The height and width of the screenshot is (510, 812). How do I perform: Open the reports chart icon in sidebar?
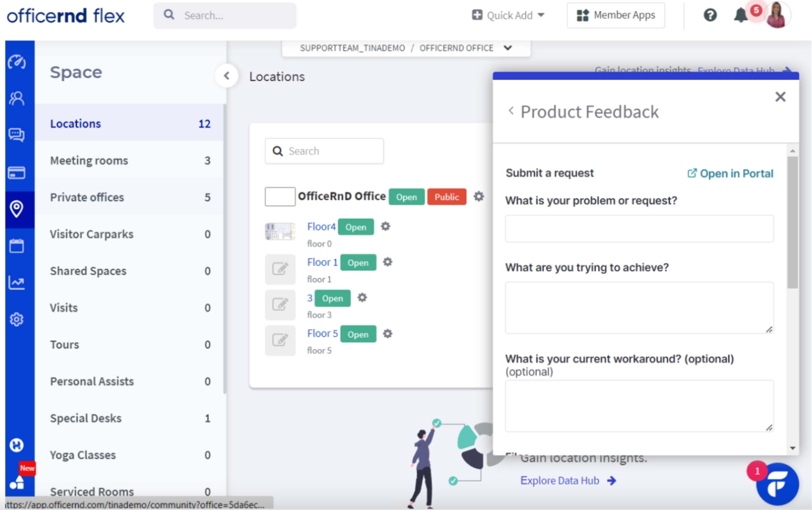pos(17,283)
